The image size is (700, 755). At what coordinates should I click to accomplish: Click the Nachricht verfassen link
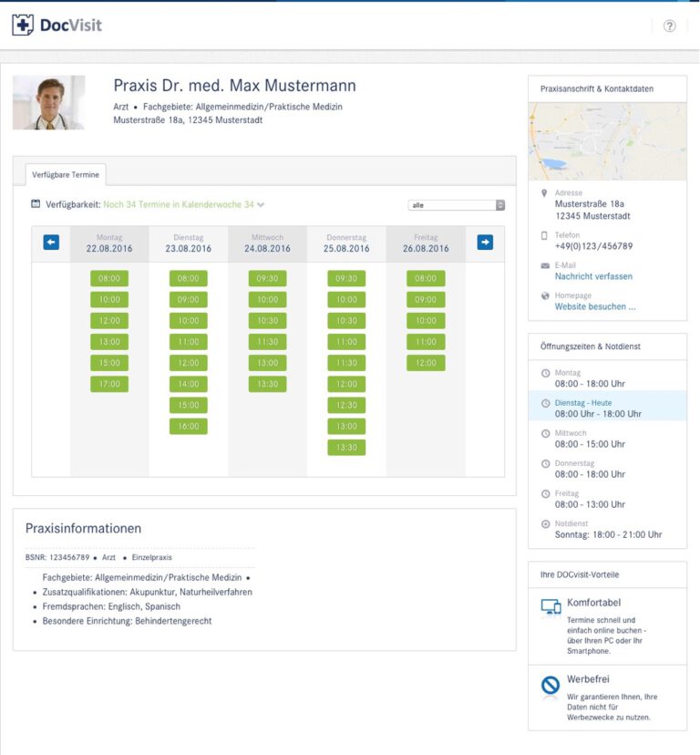click(593, 276)
